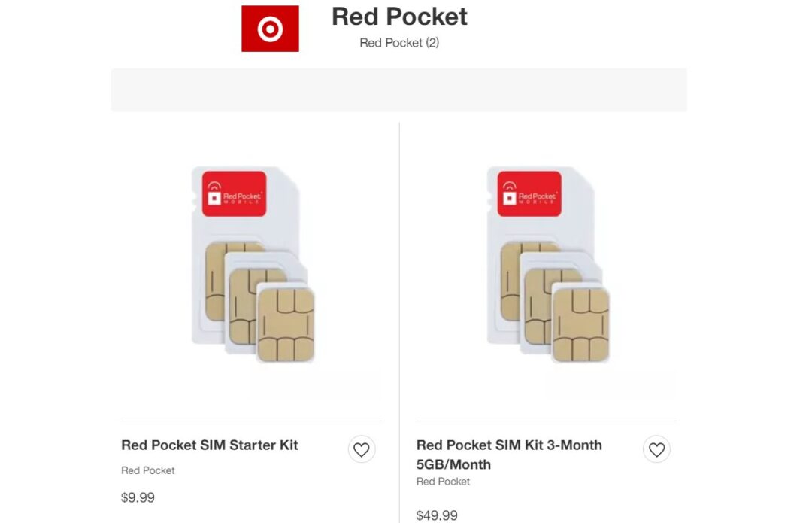Toggle the heart button beside the Starter Kit title
The width and height of the screenshot is (812, 523).
tap(362, 449)
